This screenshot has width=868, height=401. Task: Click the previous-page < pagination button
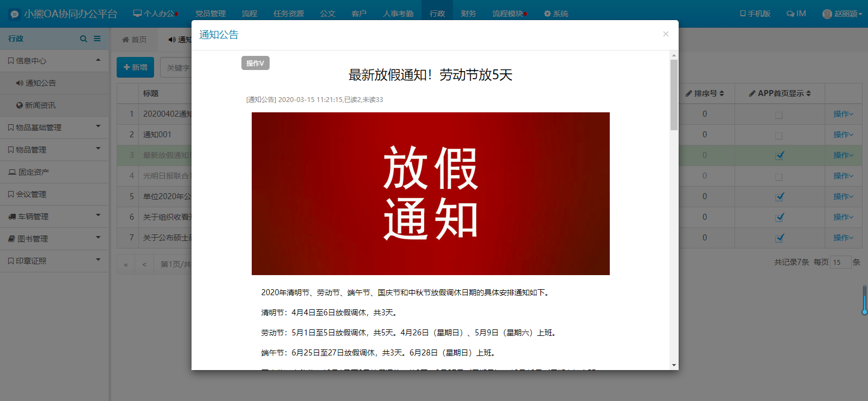click(144, 264)
